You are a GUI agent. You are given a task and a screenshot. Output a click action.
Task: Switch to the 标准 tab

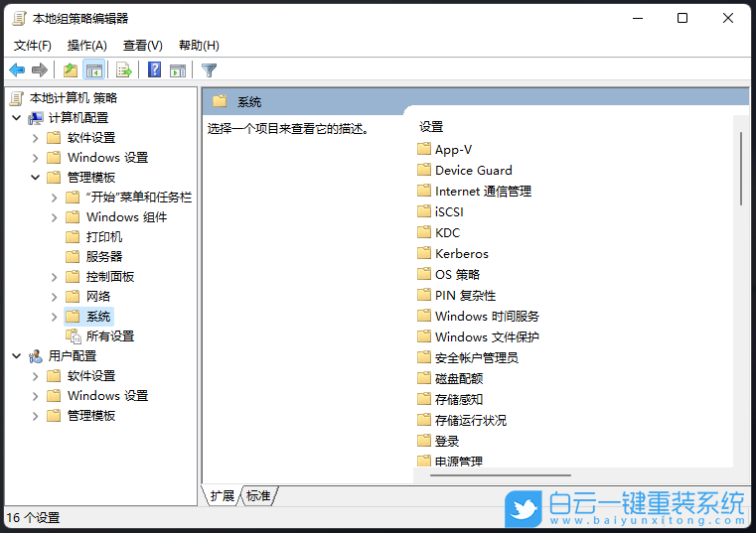[258, 495]
